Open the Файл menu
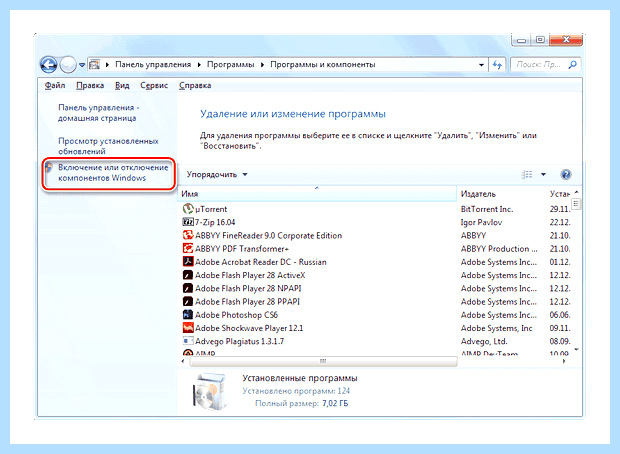620x454 pixels. coord(55,85)
